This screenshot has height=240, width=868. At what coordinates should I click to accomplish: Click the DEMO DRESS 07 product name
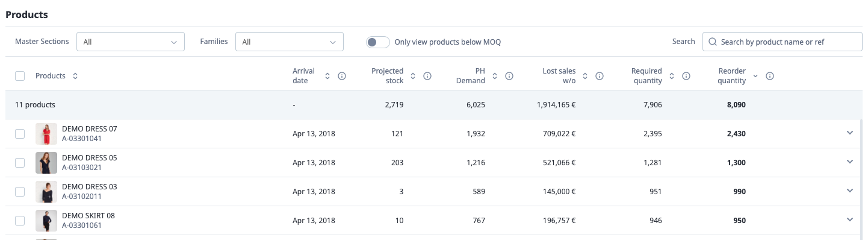90,129
